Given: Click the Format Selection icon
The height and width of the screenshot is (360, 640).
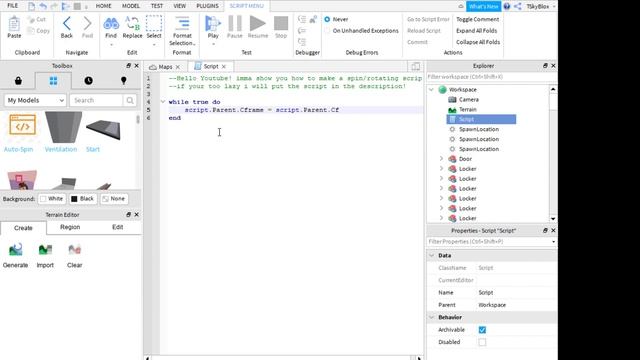Looking at the screenshot, I should (182, 23).
